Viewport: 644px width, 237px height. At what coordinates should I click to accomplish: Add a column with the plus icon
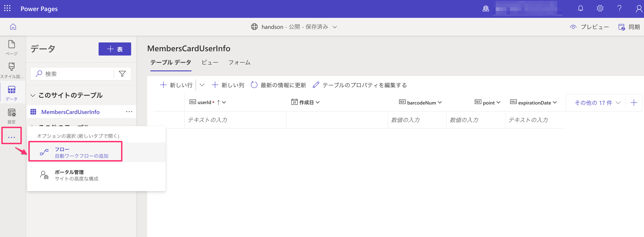634,102
